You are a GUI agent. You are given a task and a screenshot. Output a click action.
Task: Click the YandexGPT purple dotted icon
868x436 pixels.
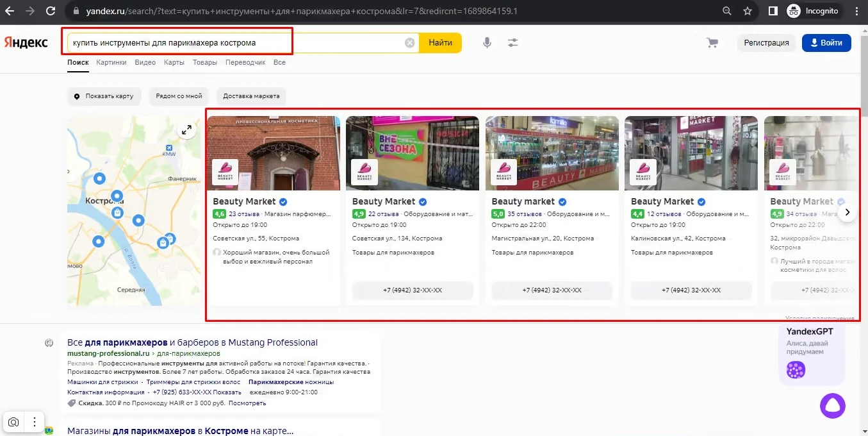point(796,370)
